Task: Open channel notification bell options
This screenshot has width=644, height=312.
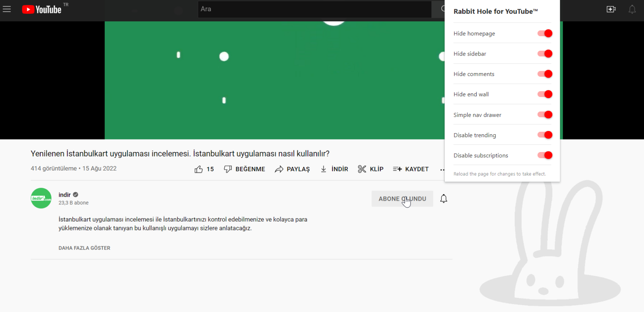Action: [444, 199]
